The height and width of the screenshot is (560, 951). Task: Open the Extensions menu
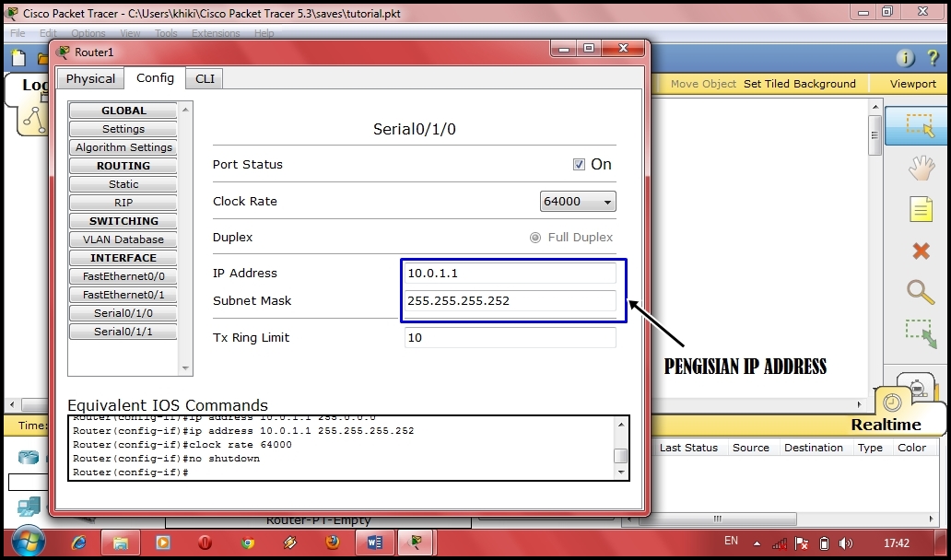216,33
